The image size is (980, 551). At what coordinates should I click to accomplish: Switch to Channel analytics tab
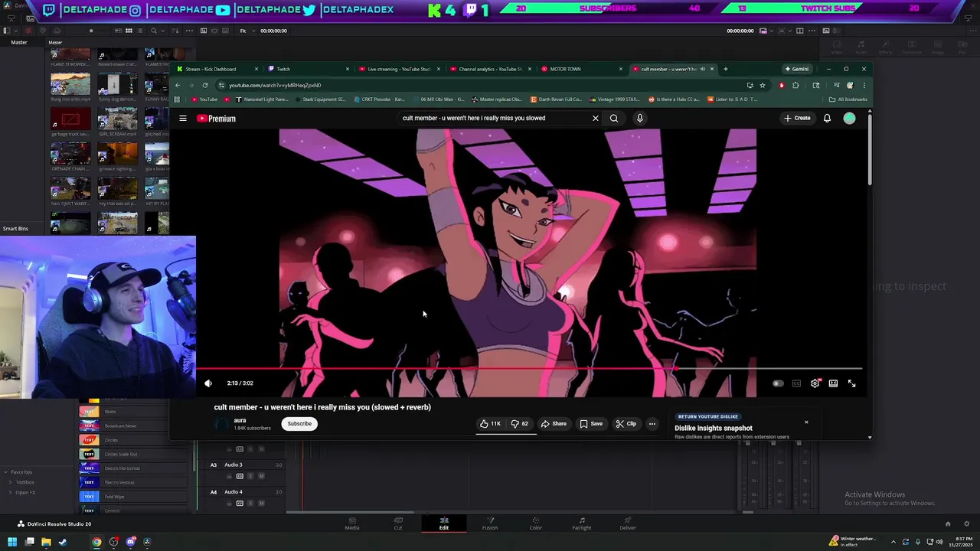490,69
